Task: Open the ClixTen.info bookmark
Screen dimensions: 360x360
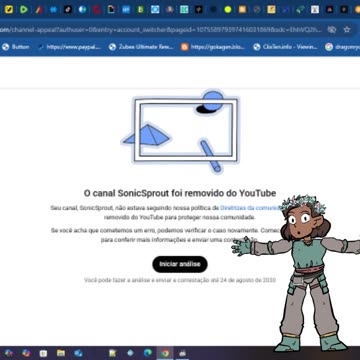Action: (285, 47)
